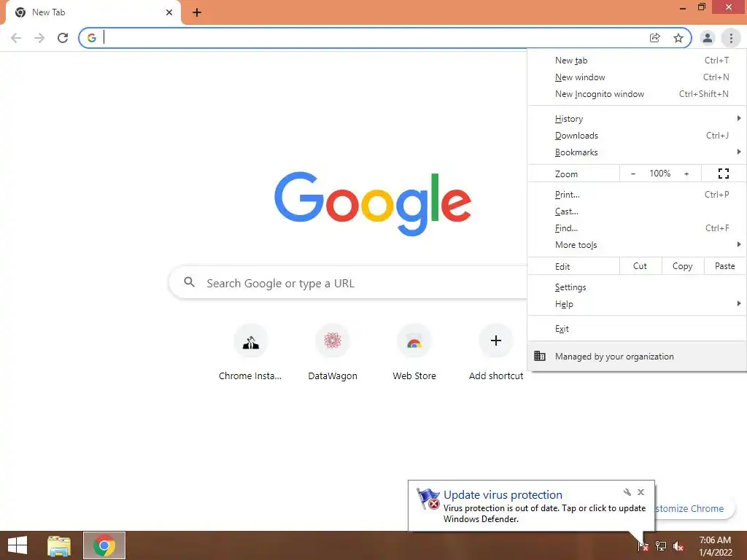The height and width of the screenshot is (560, 747).
Task: Select Find... from menu
Action: point(637,227)
